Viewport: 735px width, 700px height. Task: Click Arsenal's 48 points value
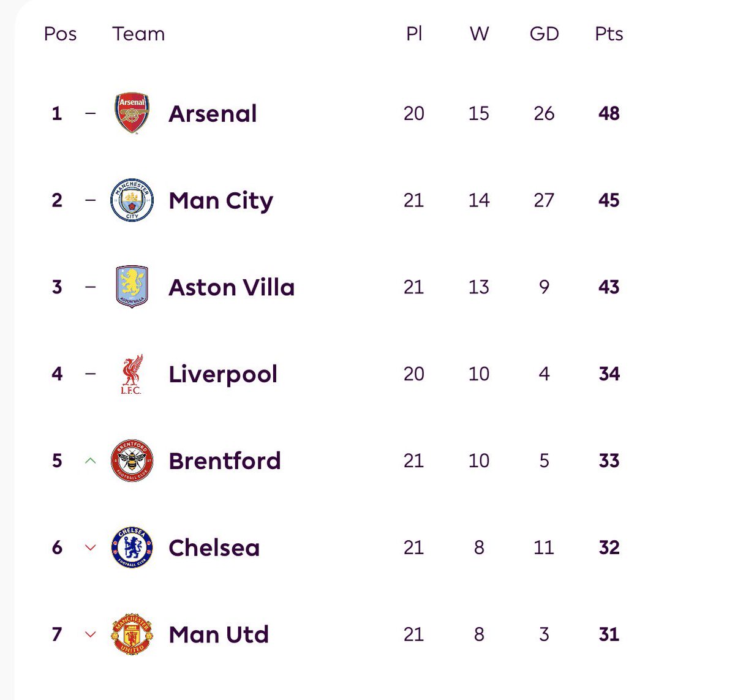pyautogui.click(x=609, y=113)
